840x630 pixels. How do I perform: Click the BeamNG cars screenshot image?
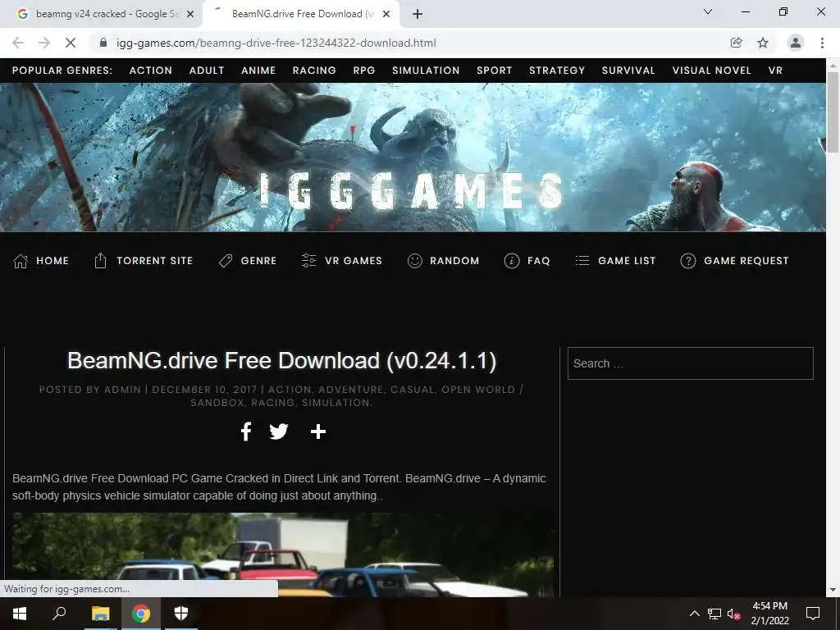283,555
